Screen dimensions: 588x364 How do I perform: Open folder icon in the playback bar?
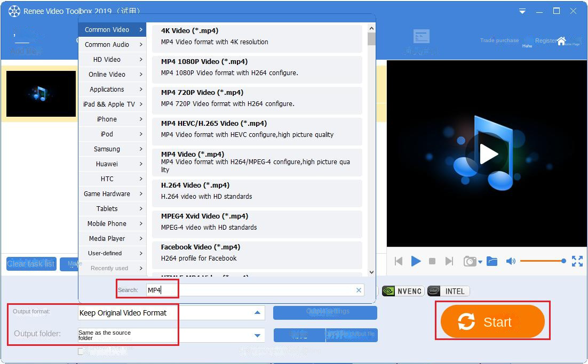491,261
